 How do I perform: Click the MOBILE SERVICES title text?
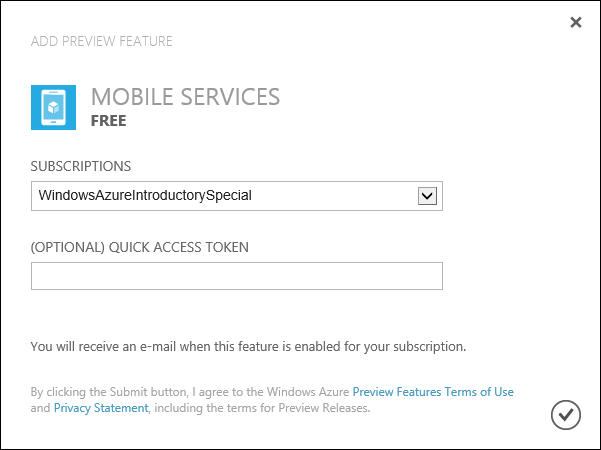[185, 97]
